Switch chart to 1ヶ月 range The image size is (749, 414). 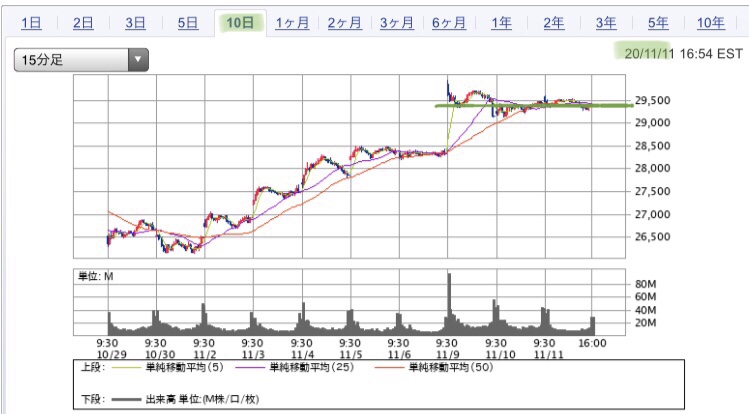293,23
